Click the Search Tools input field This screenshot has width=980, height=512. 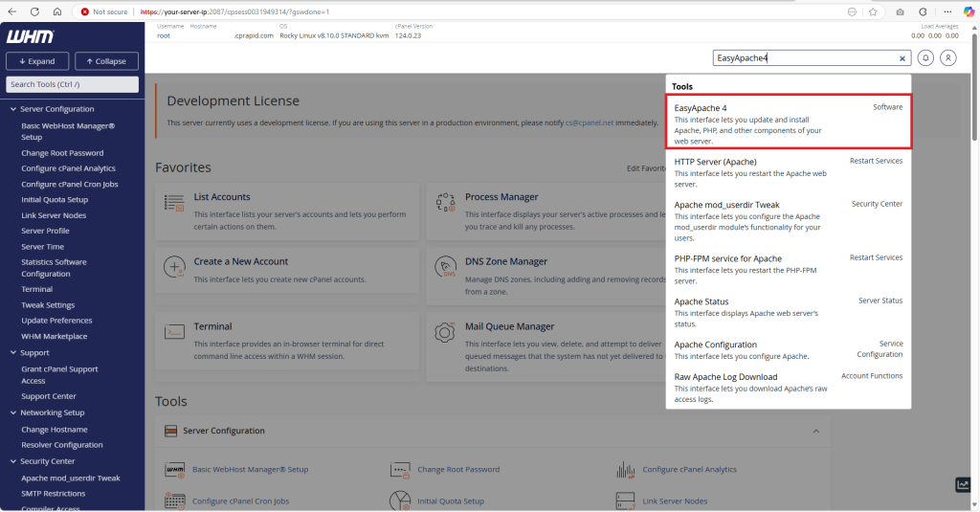point(73,84)
